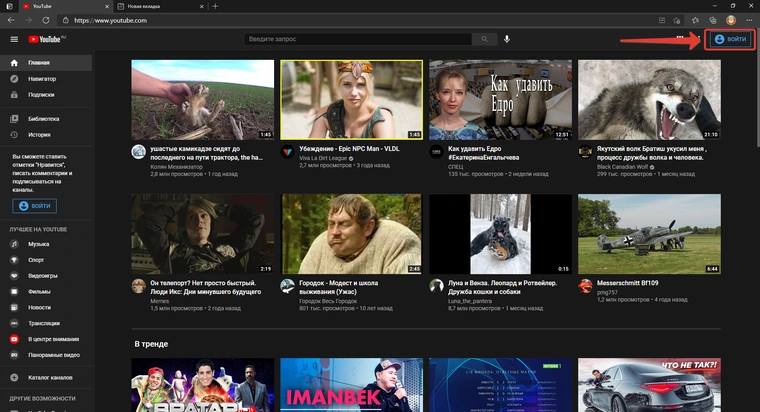Click the top-right Войти button

click(731, 39)
